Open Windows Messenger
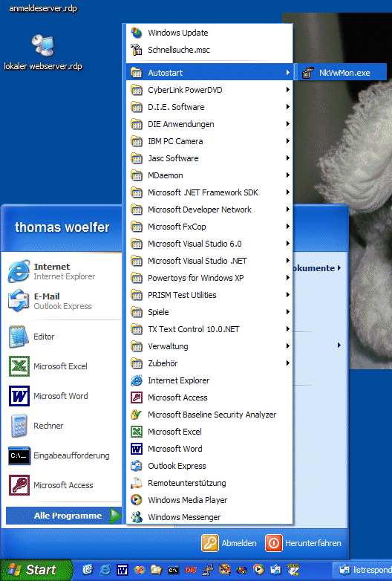 [x=209, y=517]
